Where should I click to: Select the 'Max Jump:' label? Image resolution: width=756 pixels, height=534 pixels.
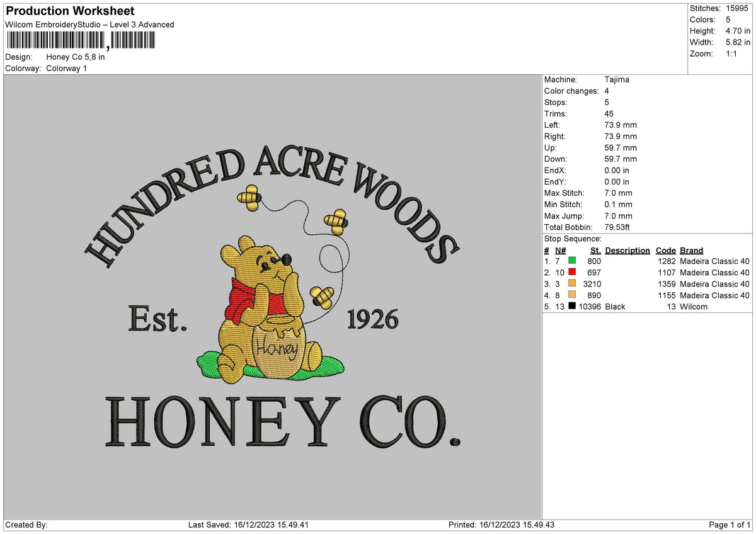563,215
